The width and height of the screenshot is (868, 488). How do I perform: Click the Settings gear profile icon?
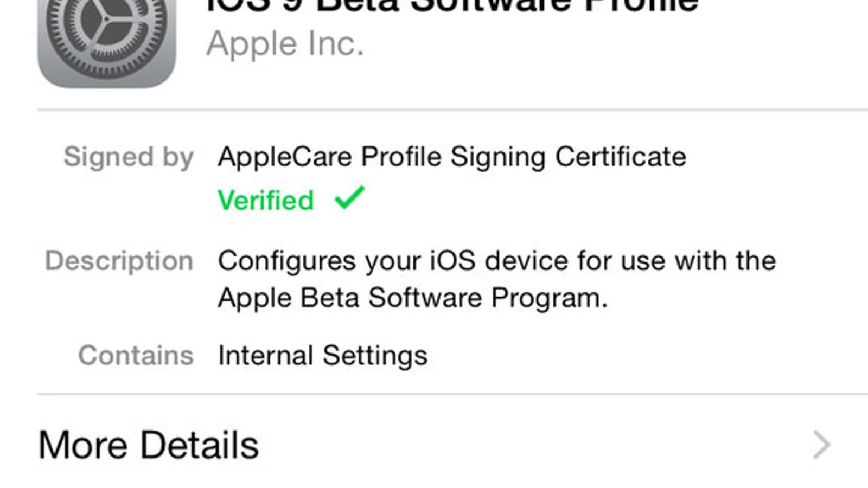[x=107, y=38]
